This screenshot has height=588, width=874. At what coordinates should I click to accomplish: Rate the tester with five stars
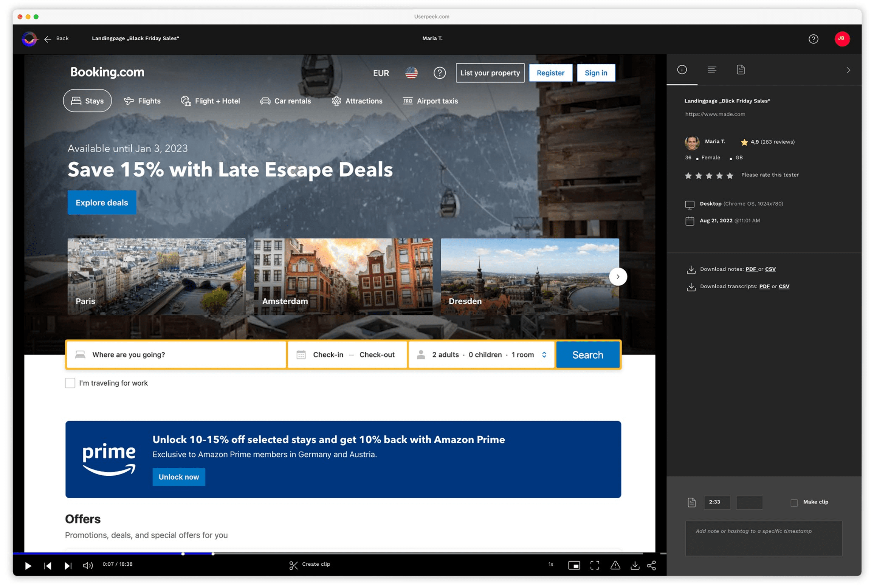click(730, 175)
